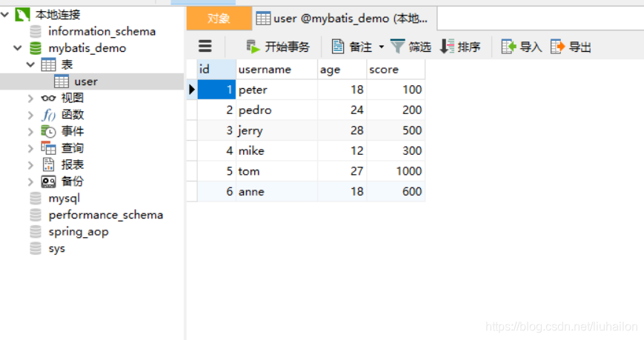Click the user table icon in tree
Viewport: 644px width, 340px height.
tap(62, 81)
